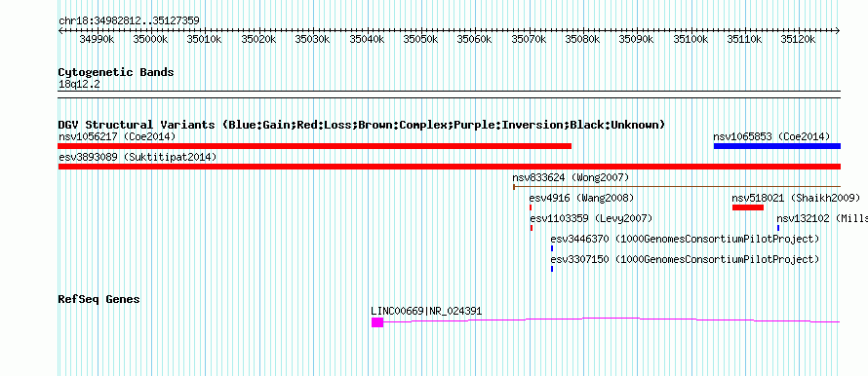Click the nsv833624 (Wong2007) label

tap(571, 177)
